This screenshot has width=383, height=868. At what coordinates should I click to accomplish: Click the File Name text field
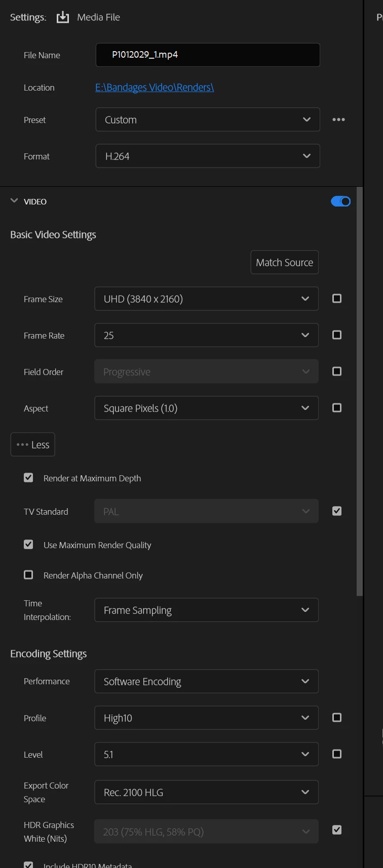[x=208, y=55]
